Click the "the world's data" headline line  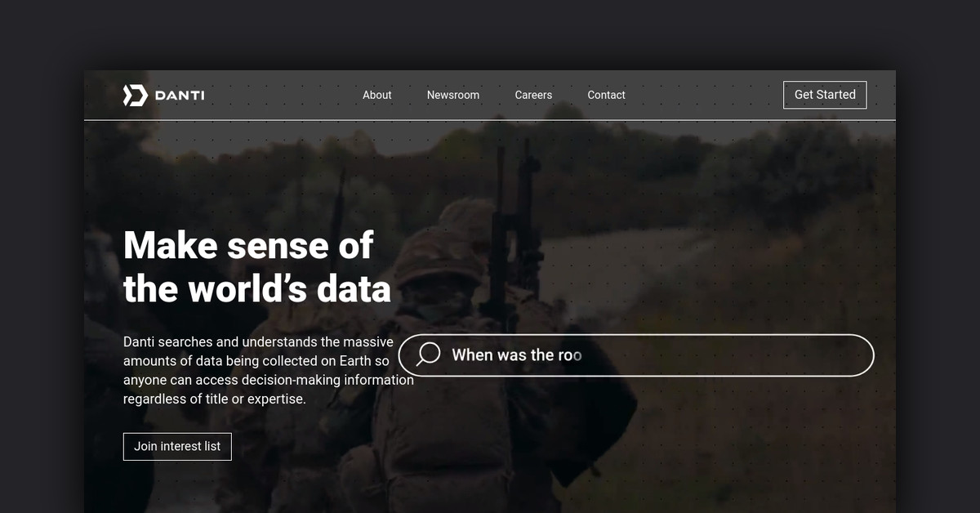[x=256, y=289]
